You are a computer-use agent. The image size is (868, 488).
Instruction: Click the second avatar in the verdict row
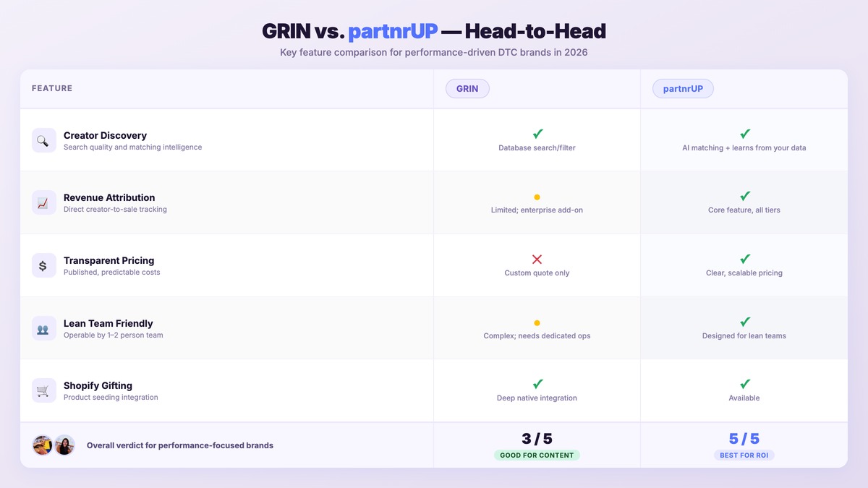point(64,445)
